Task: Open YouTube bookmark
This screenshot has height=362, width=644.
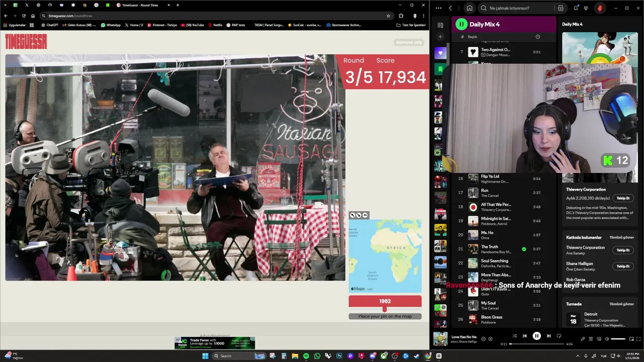Action: [x=192, y=25]
